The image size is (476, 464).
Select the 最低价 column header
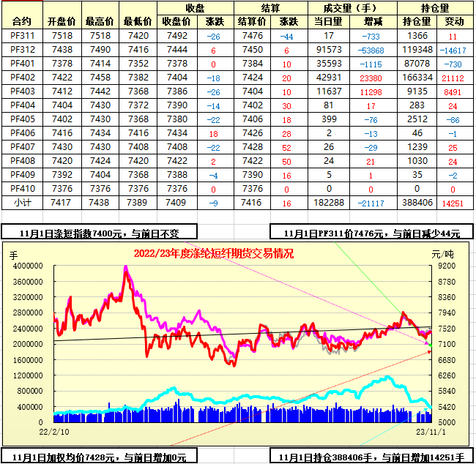click(x=137, y=21)
